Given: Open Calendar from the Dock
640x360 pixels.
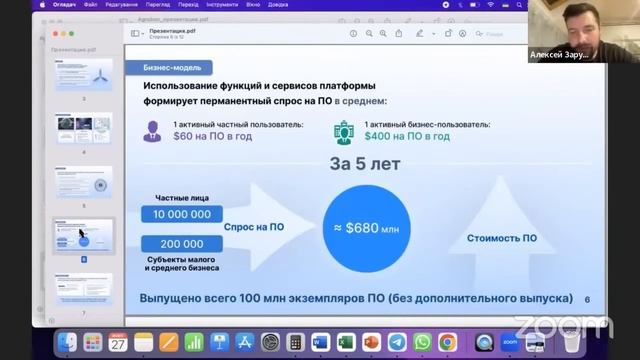Looking at the screenshot, I should (x=118, y=342).
